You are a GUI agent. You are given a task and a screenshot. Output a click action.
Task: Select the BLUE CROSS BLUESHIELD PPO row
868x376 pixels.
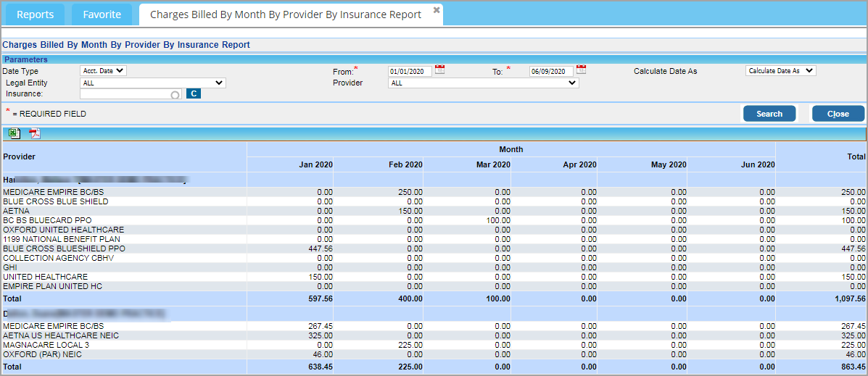(x=434, y=248)
